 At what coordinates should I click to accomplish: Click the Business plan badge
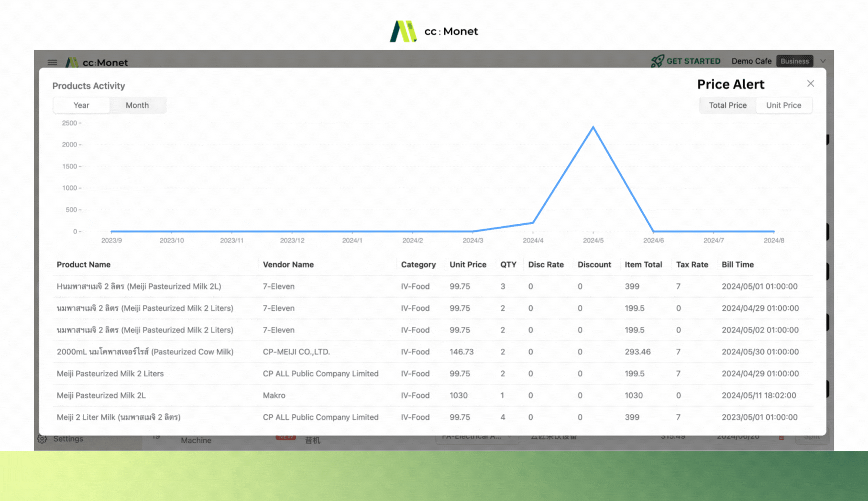click(x=794, y=61)
